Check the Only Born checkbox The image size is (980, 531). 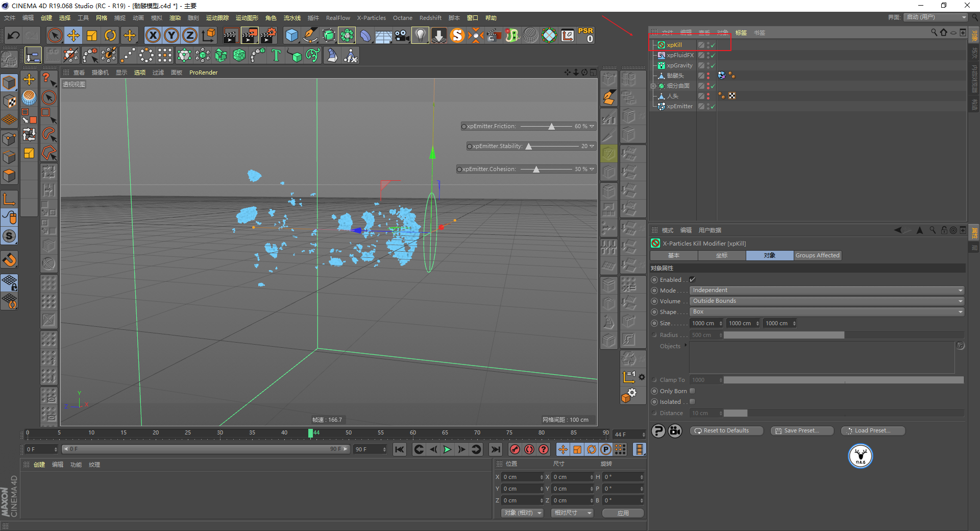tap(693, 391)
